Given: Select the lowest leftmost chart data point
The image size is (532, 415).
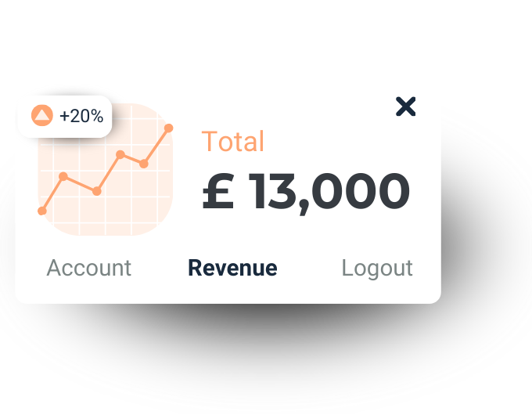Looking at the screenshot, I should (x=42, y=211).
